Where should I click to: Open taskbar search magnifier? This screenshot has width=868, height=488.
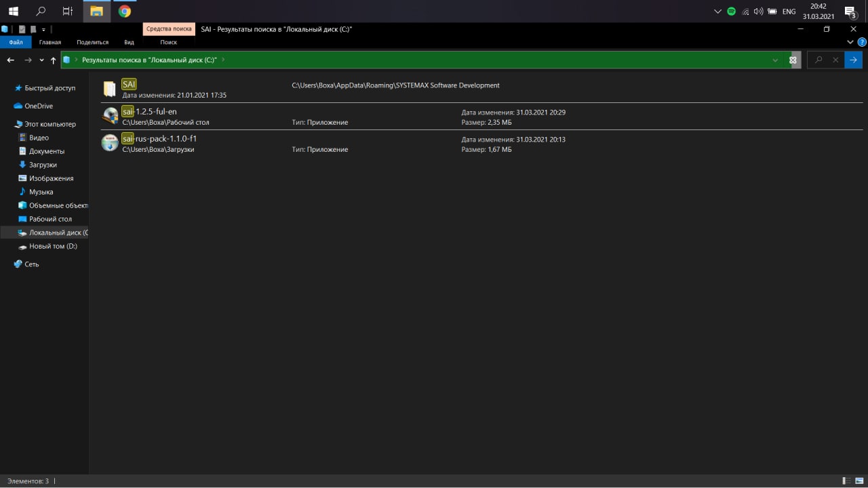pos(41,11)
